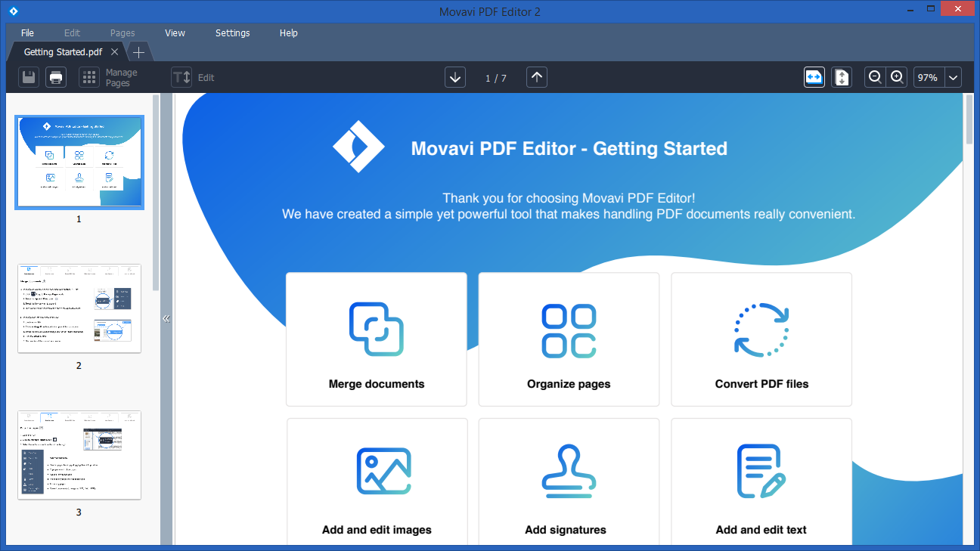This screenshot has height=551, width=980.
Task: Close the Getting Started.pdf tab
Action: click(115, 52)
